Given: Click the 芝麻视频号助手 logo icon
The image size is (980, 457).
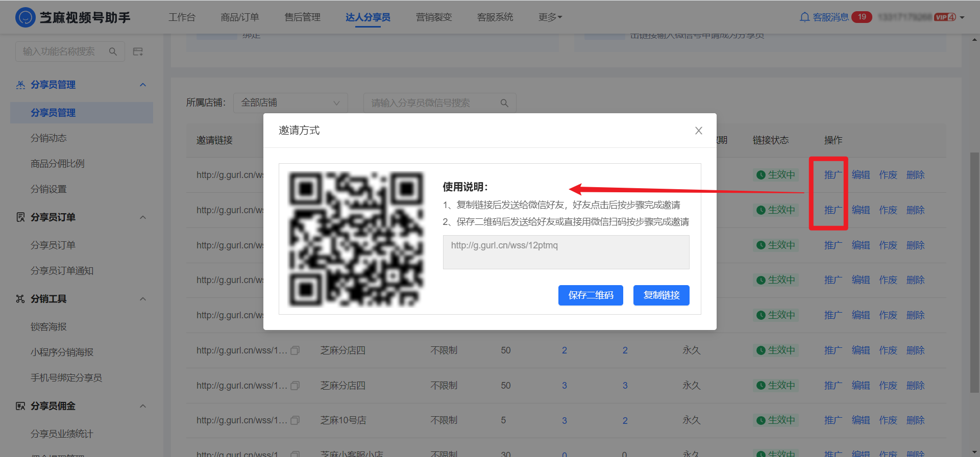Looking at the screenshot, I should [26, 17].
